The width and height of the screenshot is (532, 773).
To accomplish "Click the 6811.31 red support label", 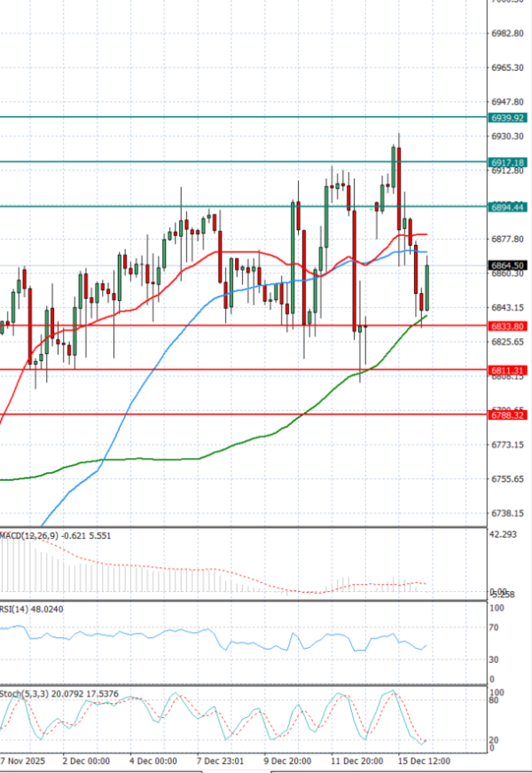I will tap(508, 369).
